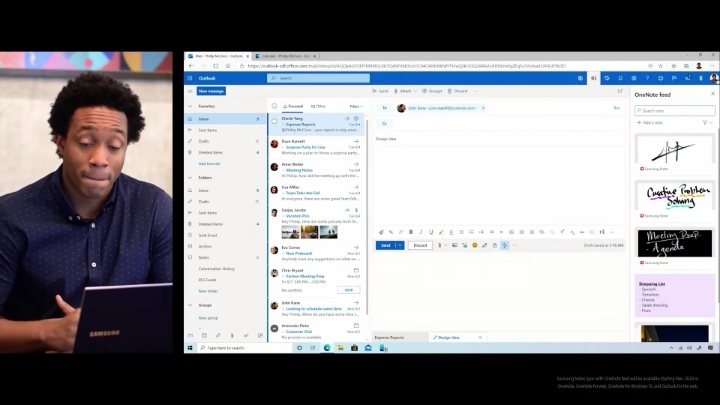Click RSVP on Partner Meeting Prep
The image size is (720, 405).
(x=349, y=290)
